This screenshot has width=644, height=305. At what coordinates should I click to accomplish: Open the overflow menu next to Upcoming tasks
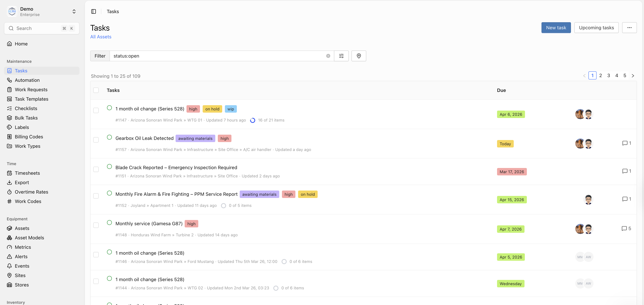pyautogui.click(x=630, y=27)
